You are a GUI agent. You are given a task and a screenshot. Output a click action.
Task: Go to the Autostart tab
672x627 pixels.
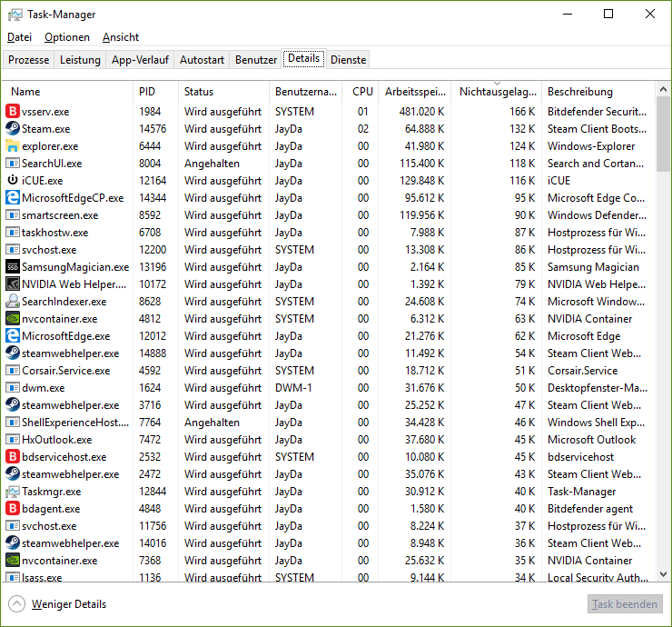202,60
